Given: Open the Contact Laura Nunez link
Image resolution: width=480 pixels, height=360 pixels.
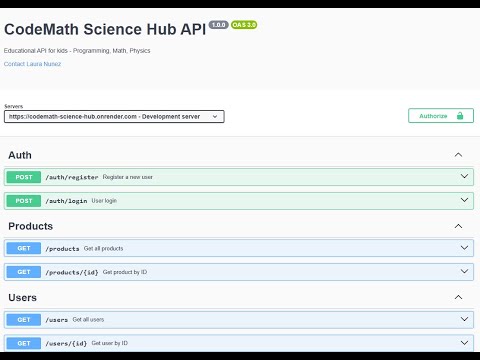Looking at the screenshot, I should (32, 64).
